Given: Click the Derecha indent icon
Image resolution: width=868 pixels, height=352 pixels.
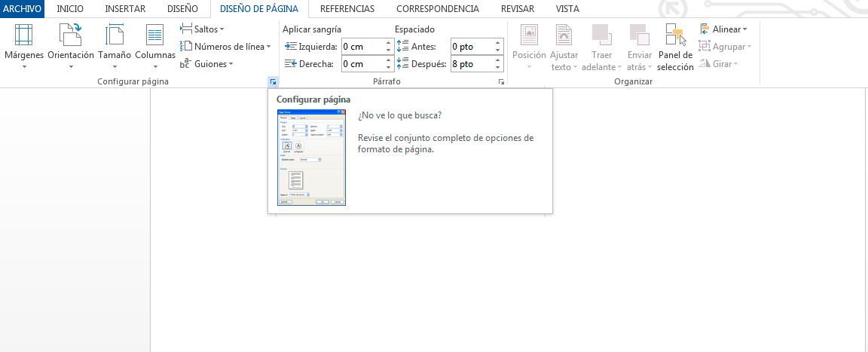Looking at the screenshot, I should [291, 64].
